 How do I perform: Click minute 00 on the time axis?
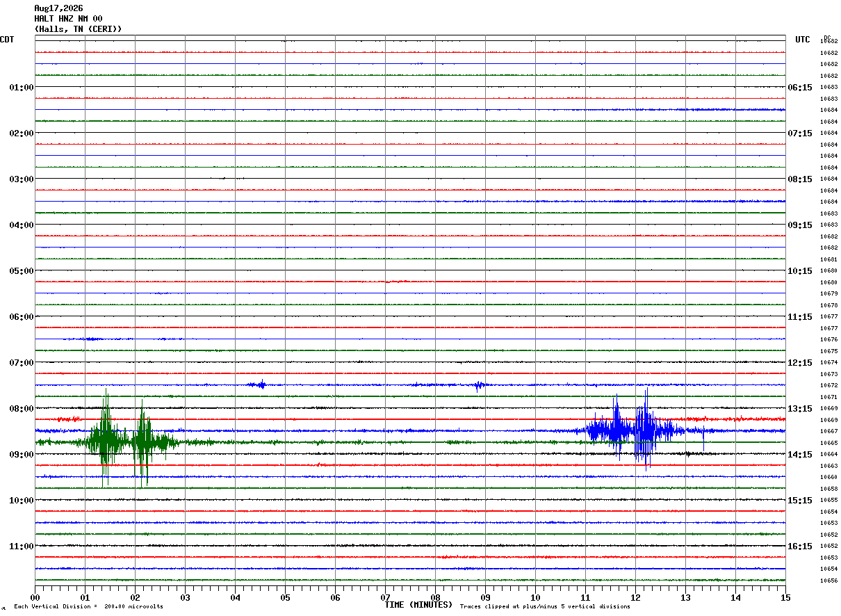click(x=35, y=597)
